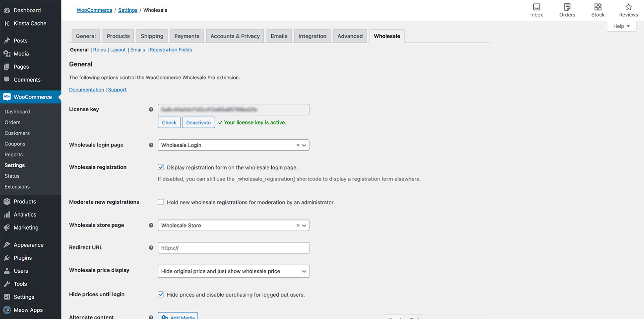Click the Dashboard gauge icon in sidebar
644x319 pixels.
tap(7, 10)
